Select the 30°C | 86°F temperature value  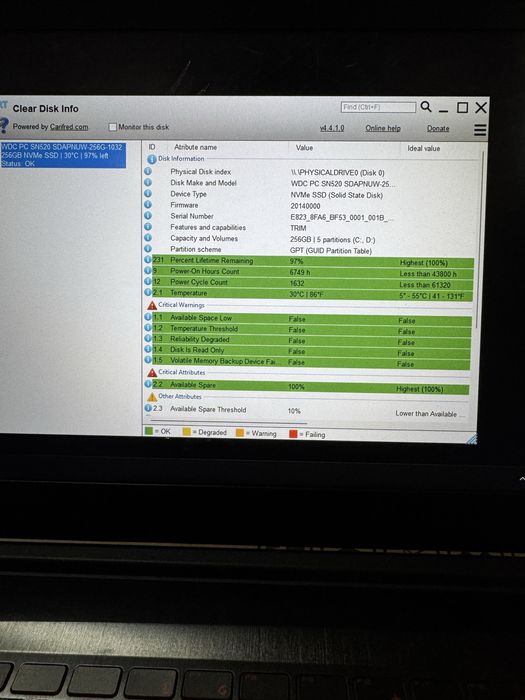306,294
